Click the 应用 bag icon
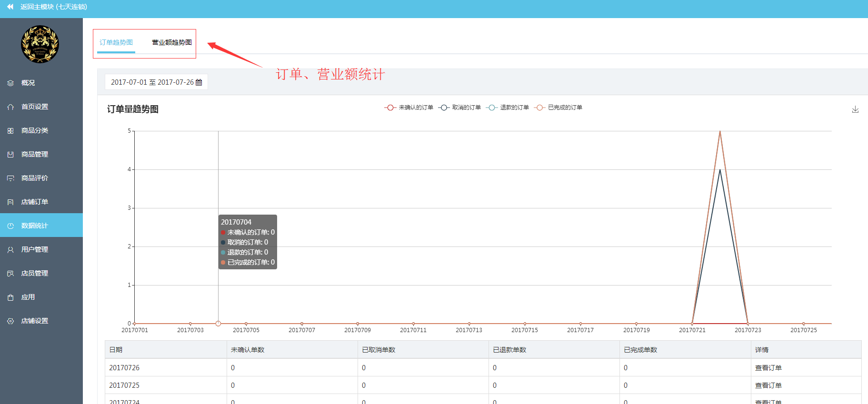Image resolution: width=868 pixels, height=404 pixels. tap(10, 297)
